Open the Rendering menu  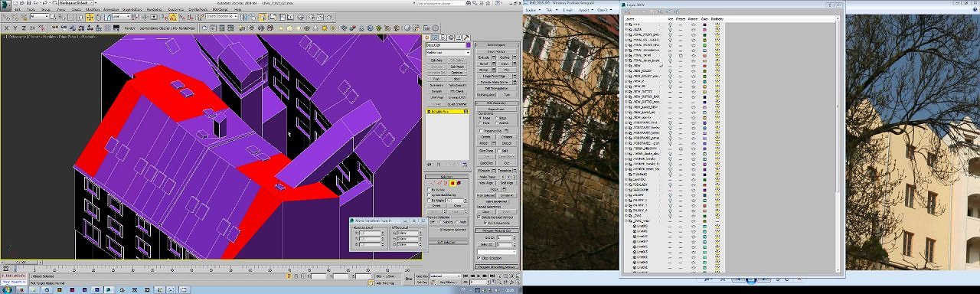154,9
